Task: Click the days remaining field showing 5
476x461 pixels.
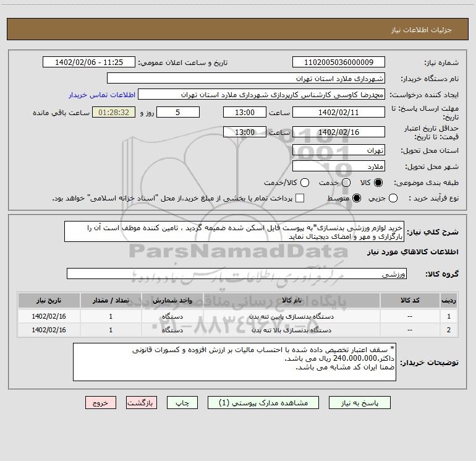Action: pyautogui.click(x=178, y=112)
